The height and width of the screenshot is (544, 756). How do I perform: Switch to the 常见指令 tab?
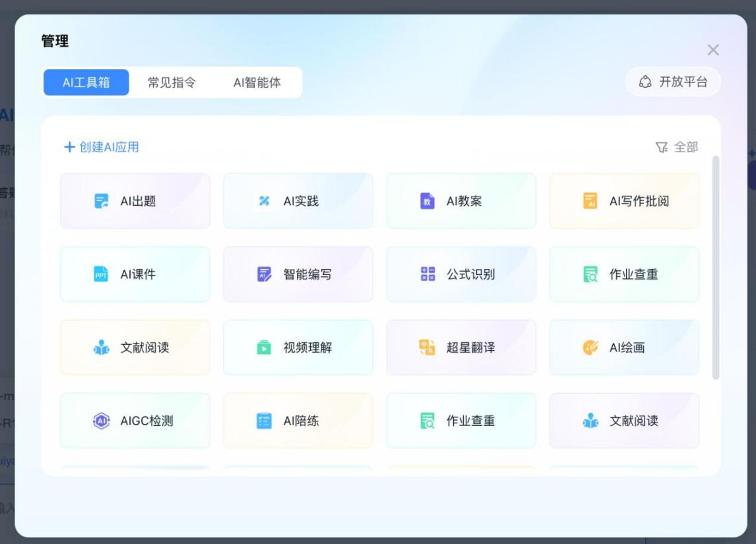click(x=173, y=82)
